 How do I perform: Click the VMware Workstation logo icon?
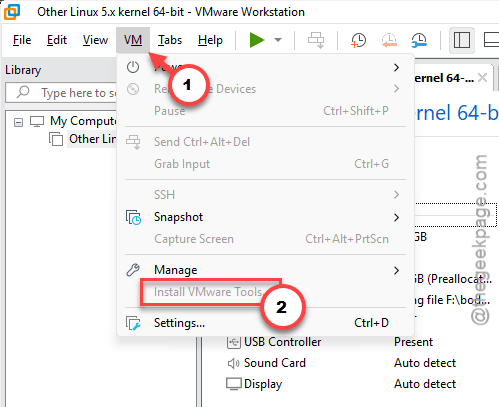(x=12, y=12)
